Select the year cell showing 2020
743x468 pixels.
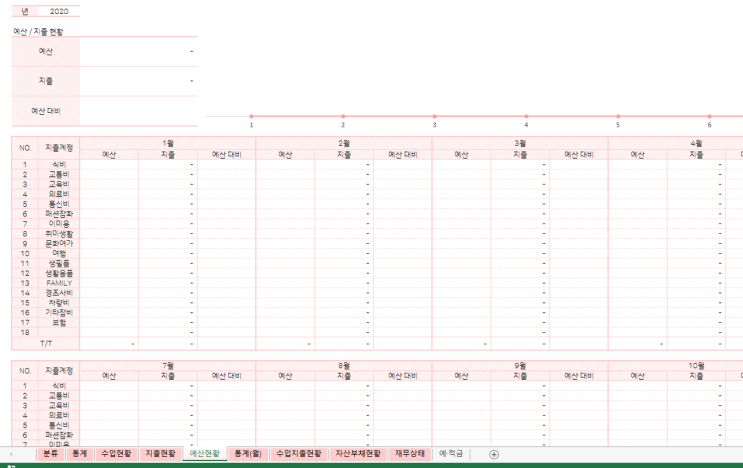click(x=59, y=11)
